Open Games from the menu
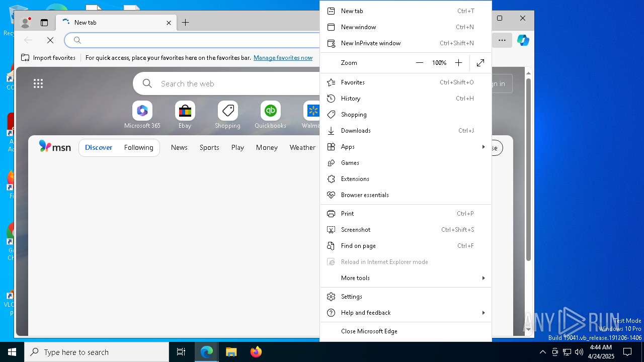This screenshot has width=644, height=362. [x=406, y=163]
